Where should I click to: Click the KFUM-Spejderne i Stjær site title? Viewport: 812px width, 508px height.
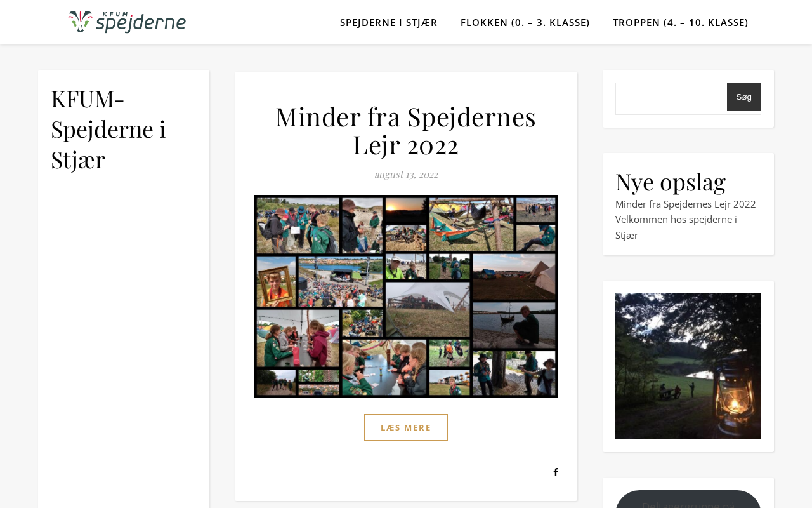[x=108, y=129]
